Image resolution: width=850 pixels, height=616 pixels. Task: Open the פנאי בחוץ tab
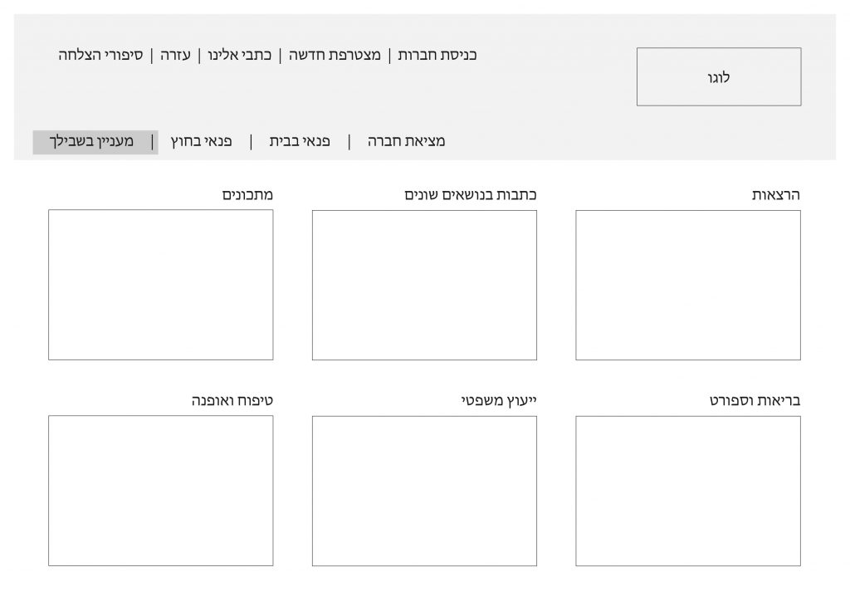tap(201, 141)
